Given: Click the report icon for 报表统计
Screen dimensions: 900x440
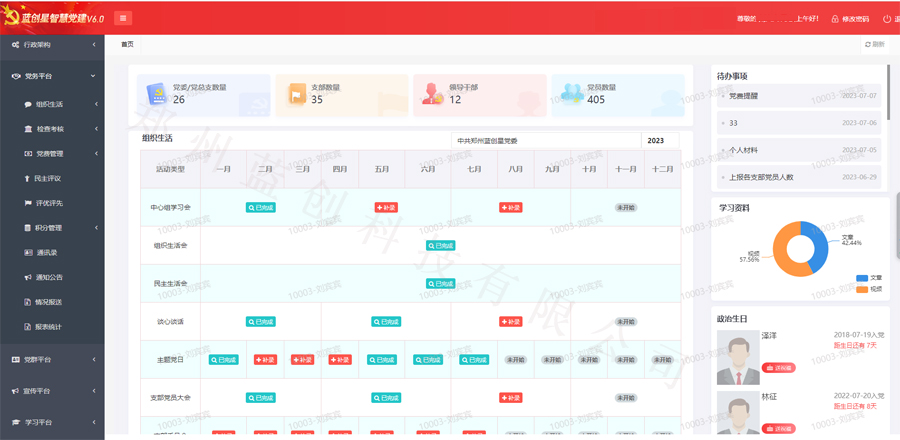Looking at the screenshot, I should click(27, 326).
